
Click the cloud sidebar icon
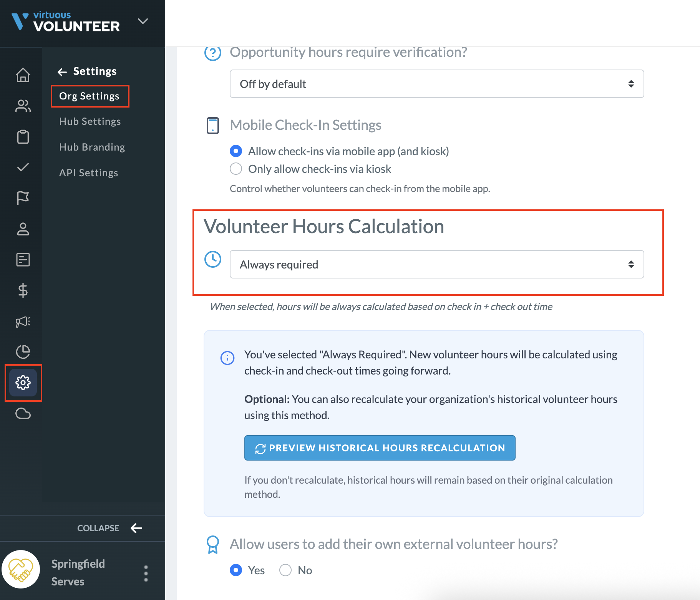pyautogui.click(x=23, y=414)
